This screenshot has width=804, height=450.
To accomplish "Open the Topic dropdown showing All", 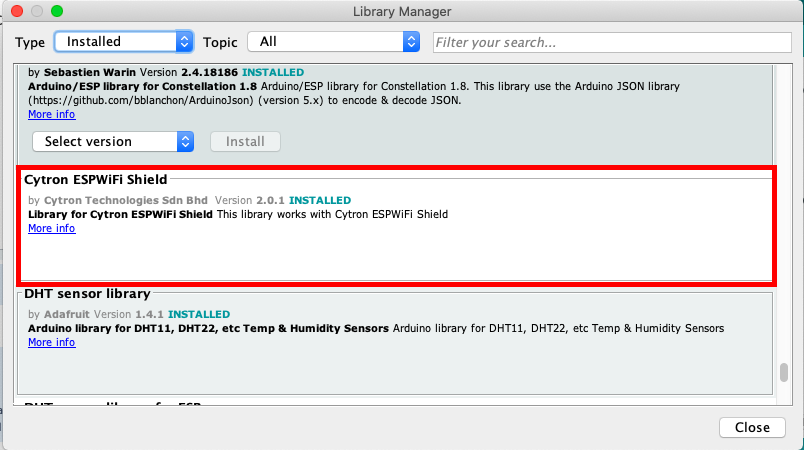I will click(x=333, y=42).
